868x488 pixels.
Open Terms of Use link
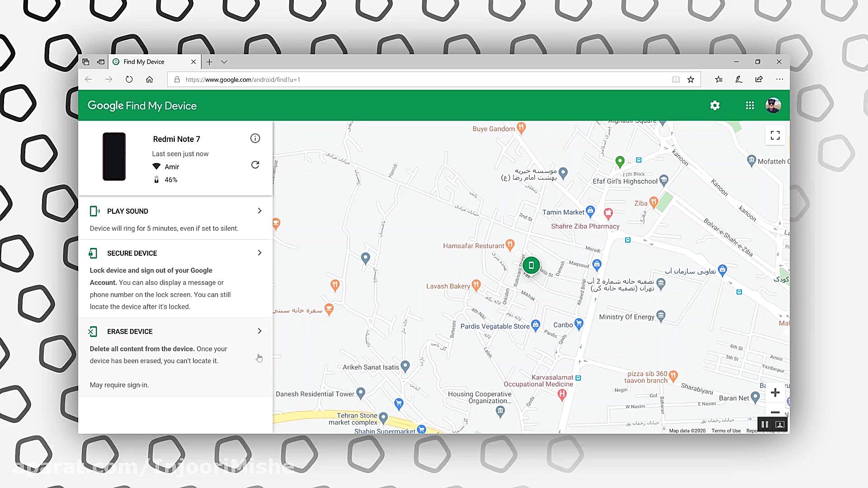click(x=726, y=431)
